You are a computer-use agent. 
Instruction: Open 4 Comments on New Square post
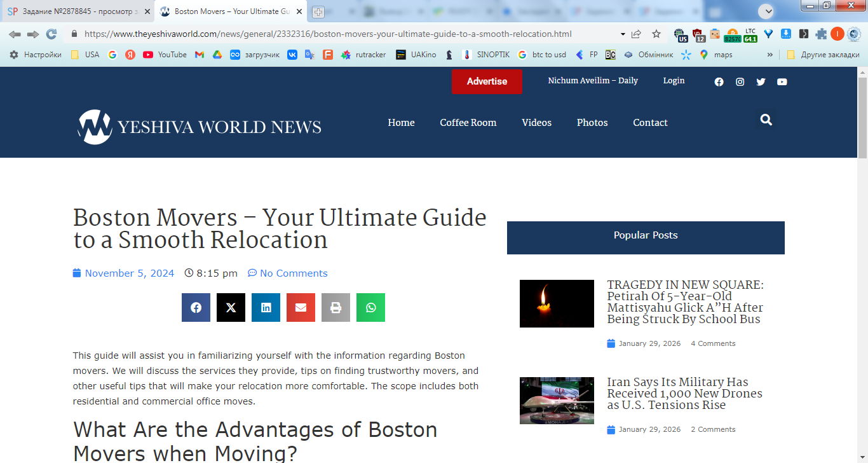click(713, 343)
